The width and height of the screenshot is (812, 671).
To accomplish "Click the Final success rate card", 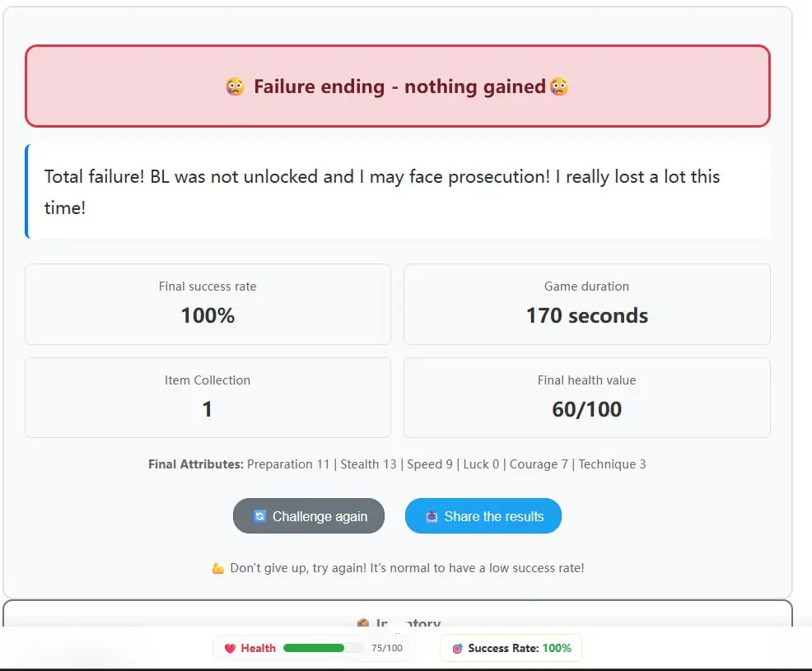I will pos(208,304).
